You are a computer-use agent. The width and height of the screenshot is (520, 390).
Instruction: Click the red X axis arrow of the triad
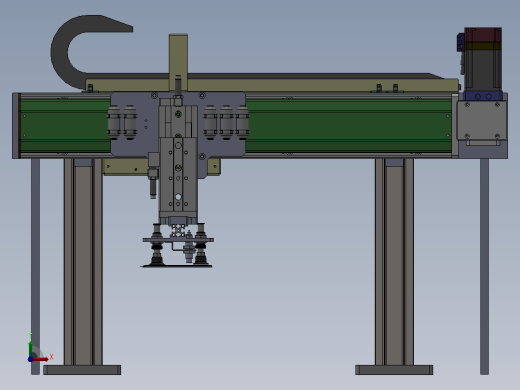click(41, 359)
